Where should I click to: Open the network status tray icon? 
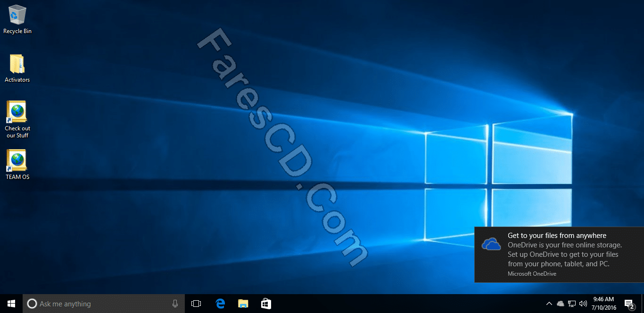click(572, 304)
